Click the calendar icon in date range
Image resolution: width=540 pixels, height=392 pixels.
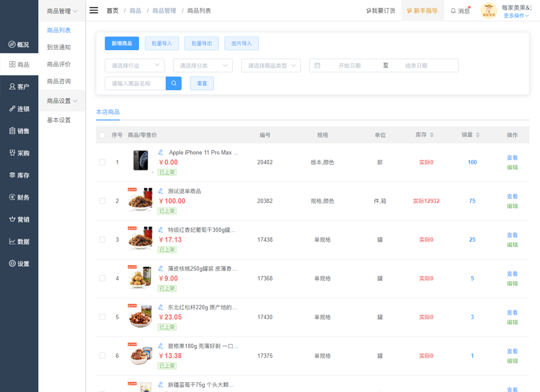[x=317, y=65]
